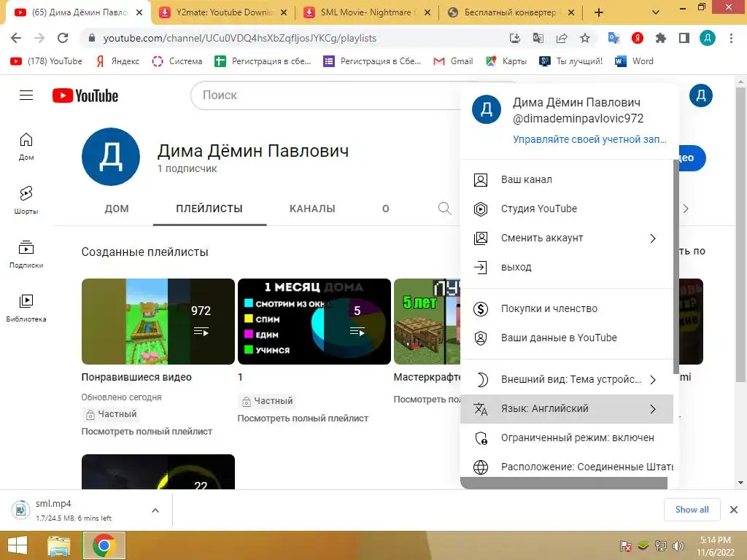Go back with the browser back arrow
747x560 pixels.
pyautogui.click(x=16, y=38)
